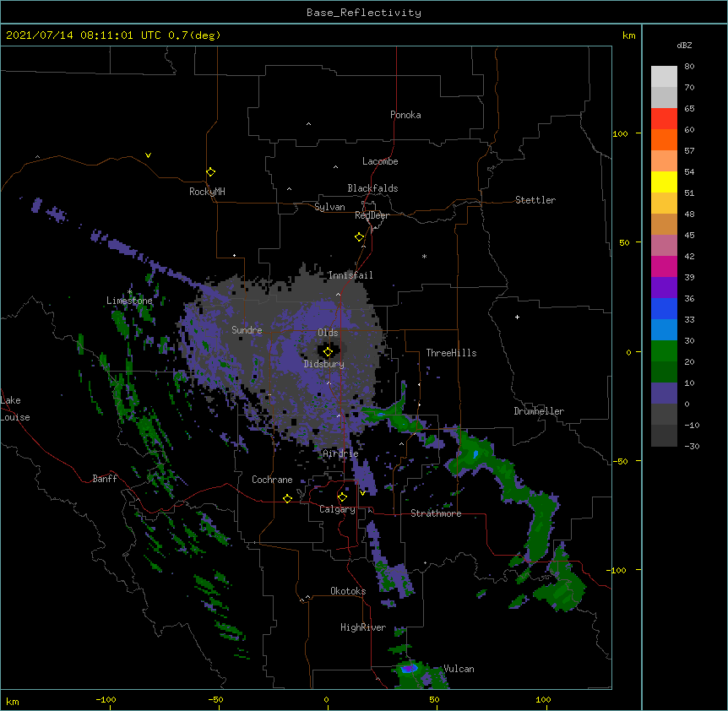The height and width of the screenshot is (711, 728).
Task: Click the Didsbury label
Action: pyautogui.click(x=324, y=364)
